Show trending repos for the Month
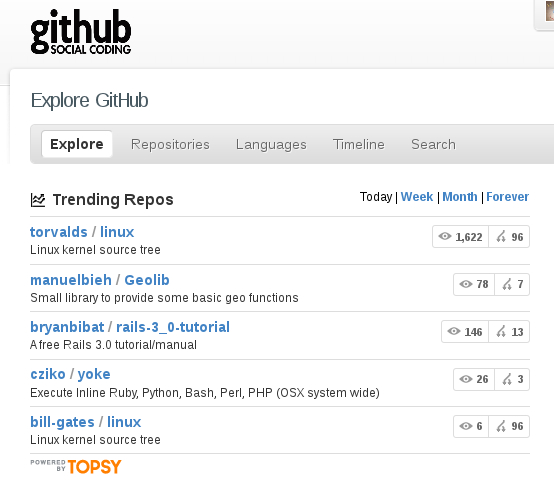This screenshot has width=554, height=484. click(x=460, y=197)
